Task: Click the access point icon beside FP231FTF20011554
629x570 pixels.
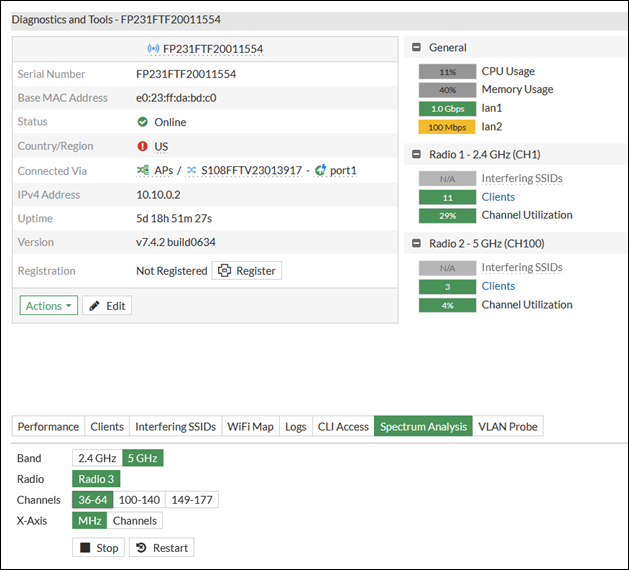Action: coord(154,48)
